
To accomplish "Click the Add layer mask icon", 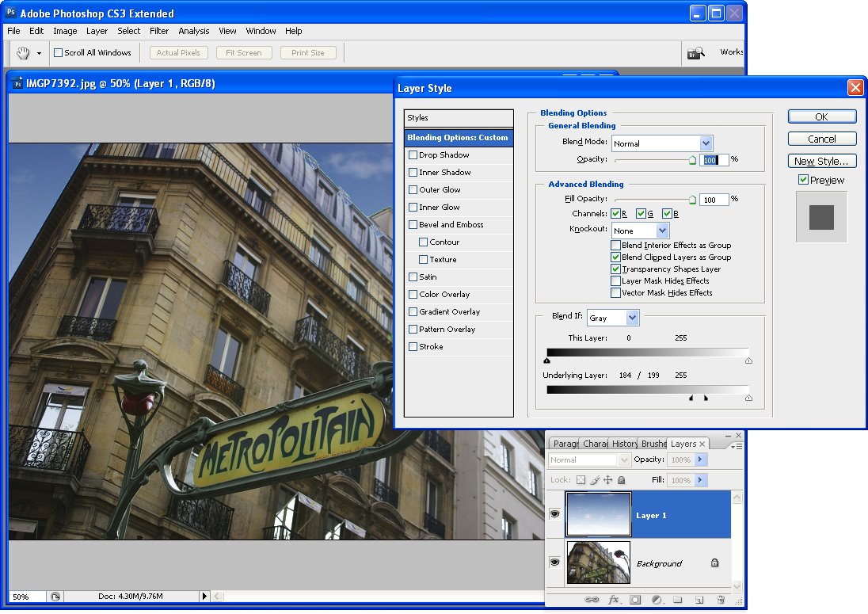I will coord(635,600).
